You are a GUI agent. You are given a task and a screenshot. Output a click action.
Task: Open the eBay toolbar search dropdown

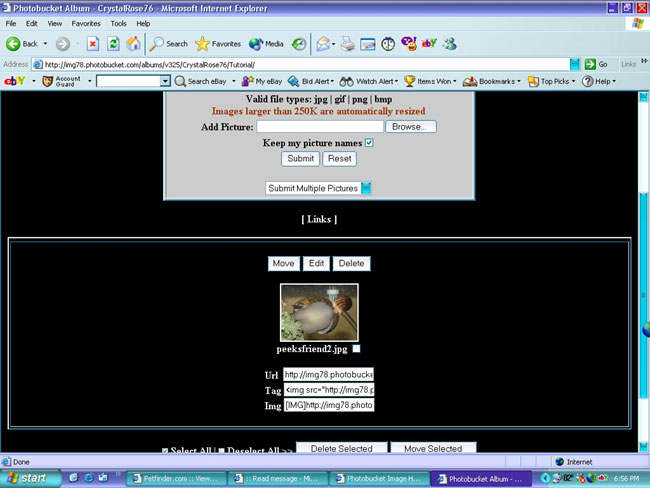[165, 81]
